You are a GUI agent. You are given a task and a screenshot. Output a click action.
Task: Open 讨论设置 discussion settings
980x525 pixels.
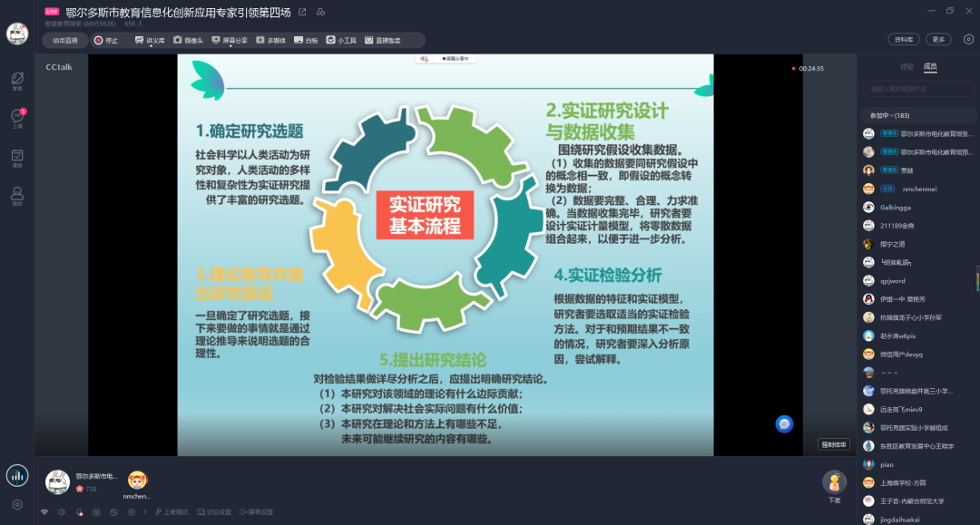click(214, 512)
